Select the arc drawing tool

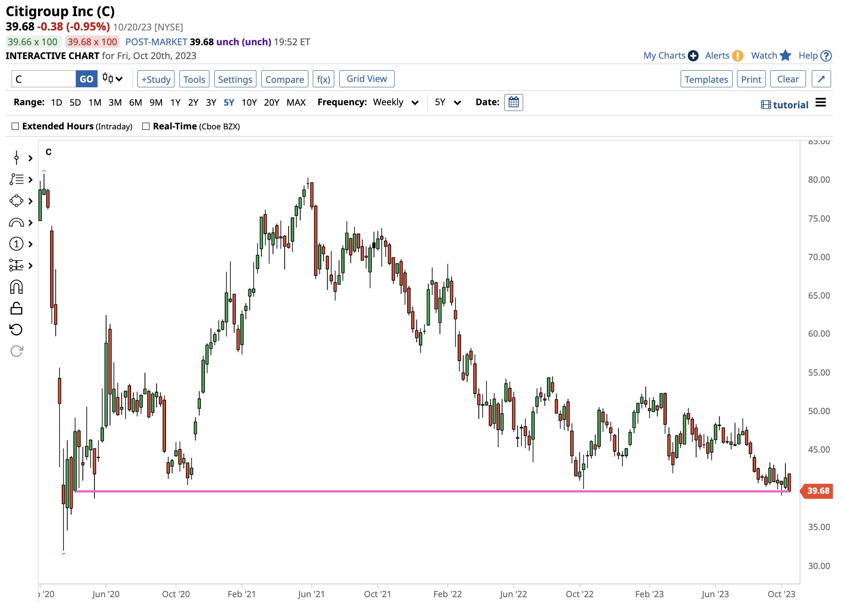17,222
